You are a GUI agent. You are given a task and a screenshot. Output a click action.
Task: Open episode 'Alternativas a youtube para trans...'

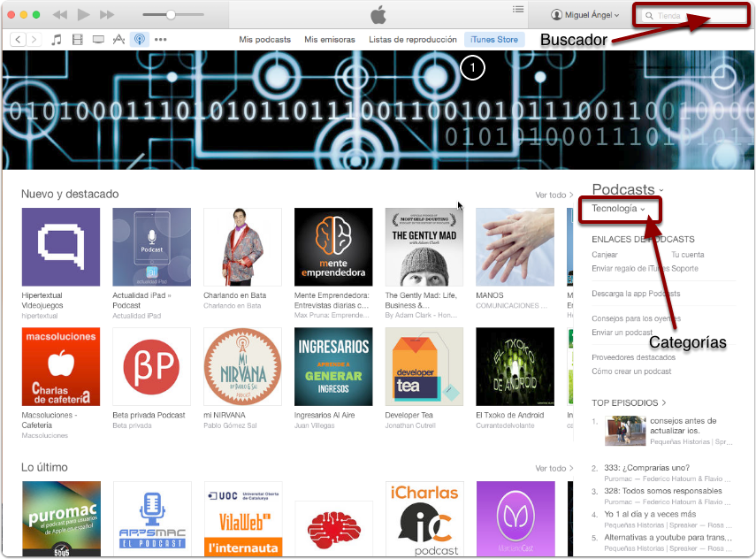668,537
